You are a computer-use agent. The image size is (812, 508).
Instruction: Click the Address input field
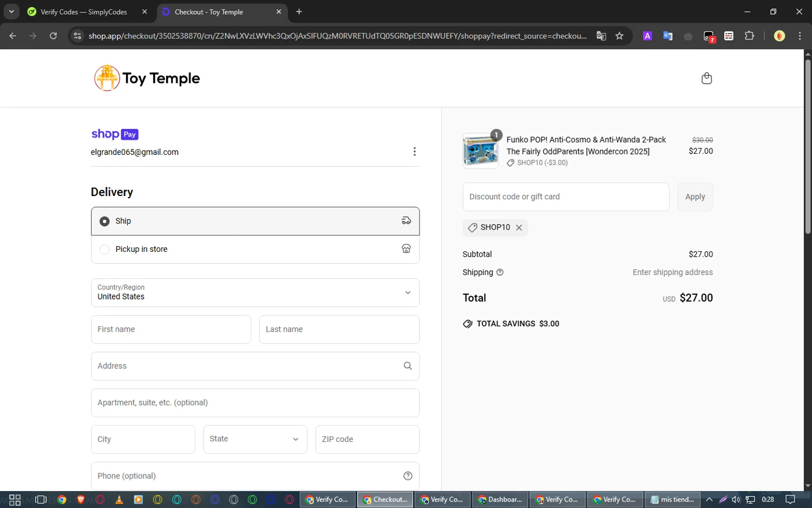(255, 366)
